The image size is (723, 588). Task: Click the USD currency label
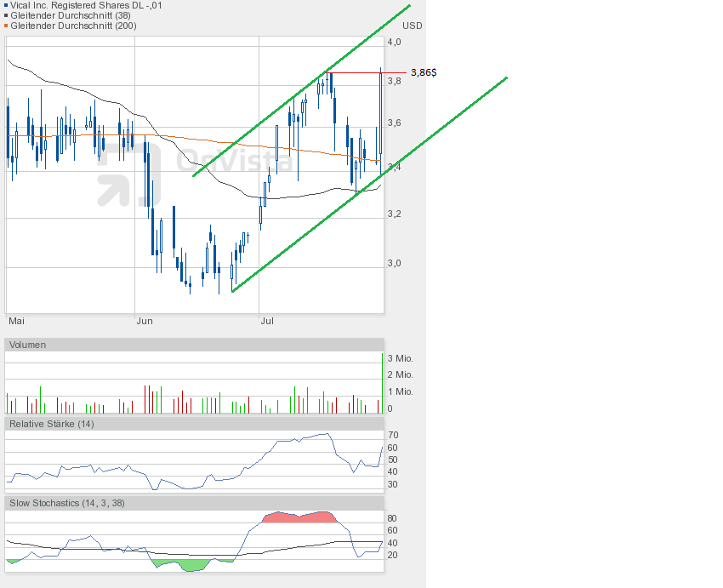coord(413,26)
